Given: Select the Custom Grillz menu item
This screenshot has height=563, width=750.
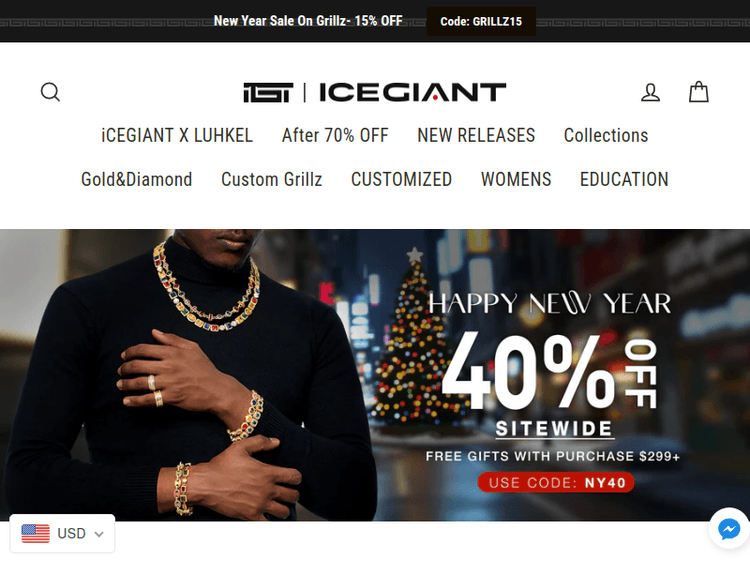Looking at the screenshot, I should tap(272, 179).
